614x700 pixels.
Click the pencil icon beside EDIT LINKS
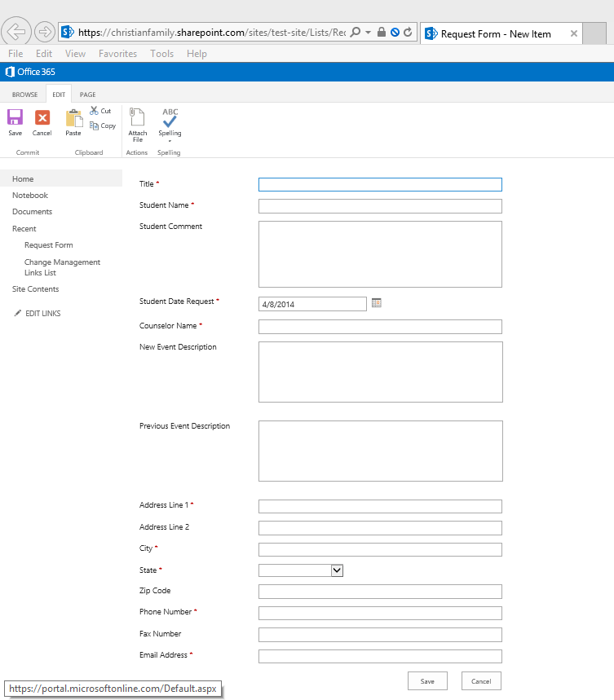tap(17, 313)
